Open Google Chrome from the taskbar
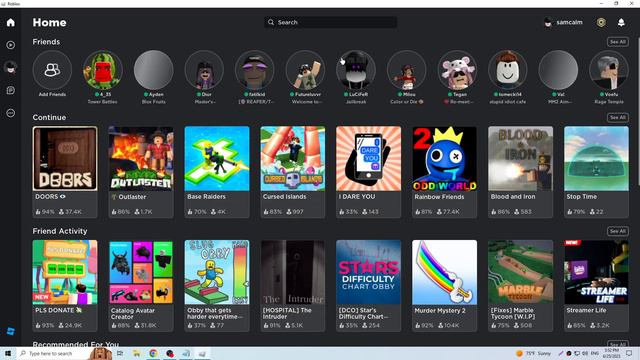This screenshot has width=640, height=360. (x=153, y=353)
